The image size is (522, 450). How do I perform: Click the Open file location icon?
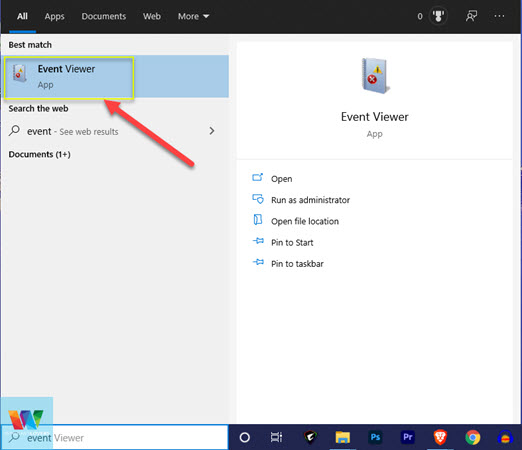258,220
